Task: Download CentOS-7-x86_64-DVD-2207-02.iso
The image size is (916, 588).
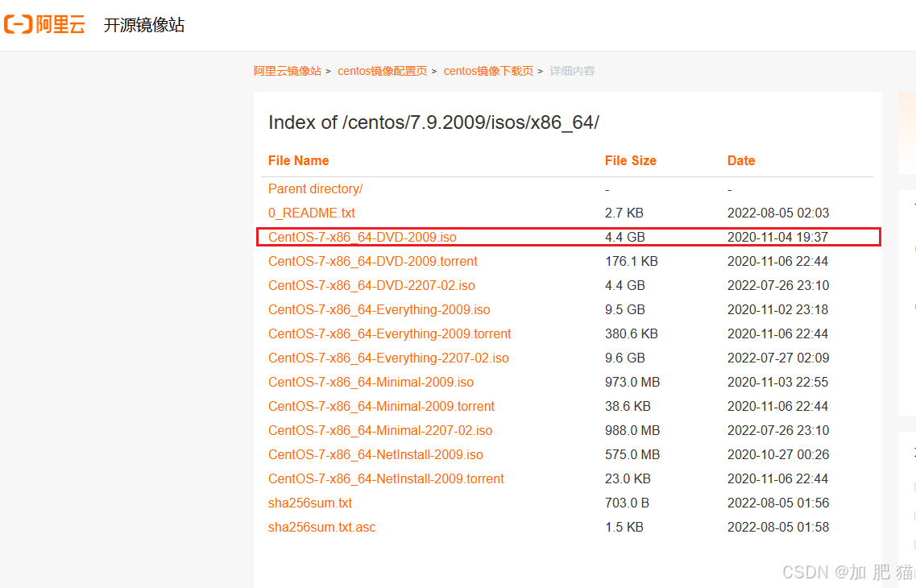Action: pos(371,285)
